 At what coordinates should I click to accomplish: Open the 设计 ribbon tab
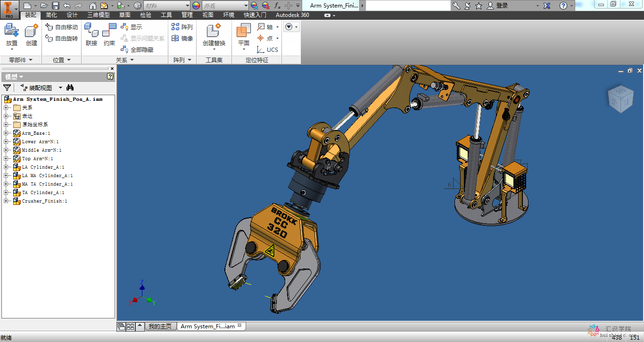pos(72,15)
